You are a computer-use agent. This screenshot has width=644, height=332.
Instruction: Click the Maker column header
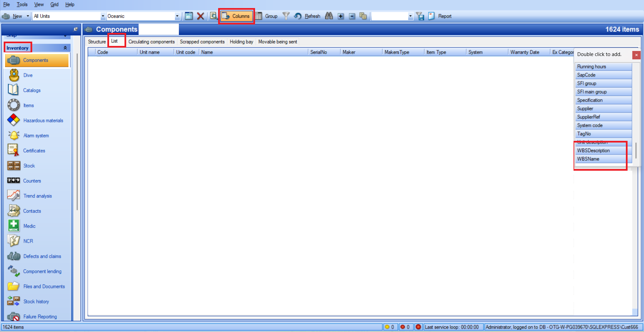(349, 52)
